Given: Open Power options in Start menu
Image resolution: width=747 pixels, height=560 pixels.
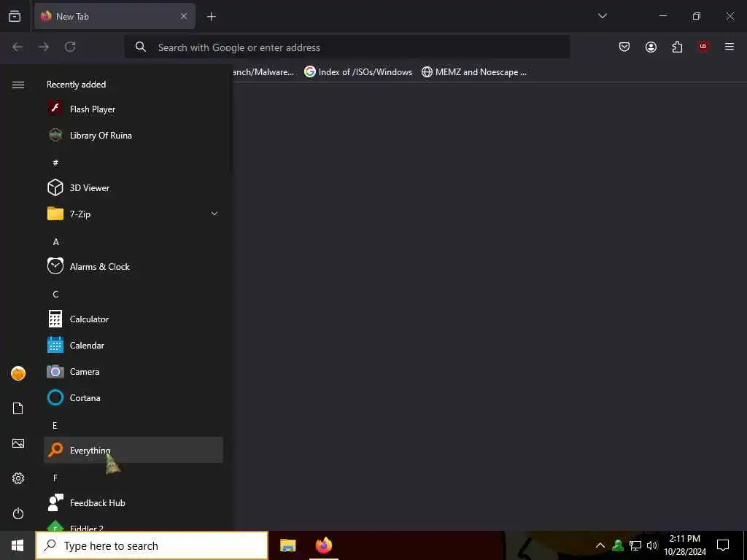Looking at the screenshot, I should (x=18, y=513).
